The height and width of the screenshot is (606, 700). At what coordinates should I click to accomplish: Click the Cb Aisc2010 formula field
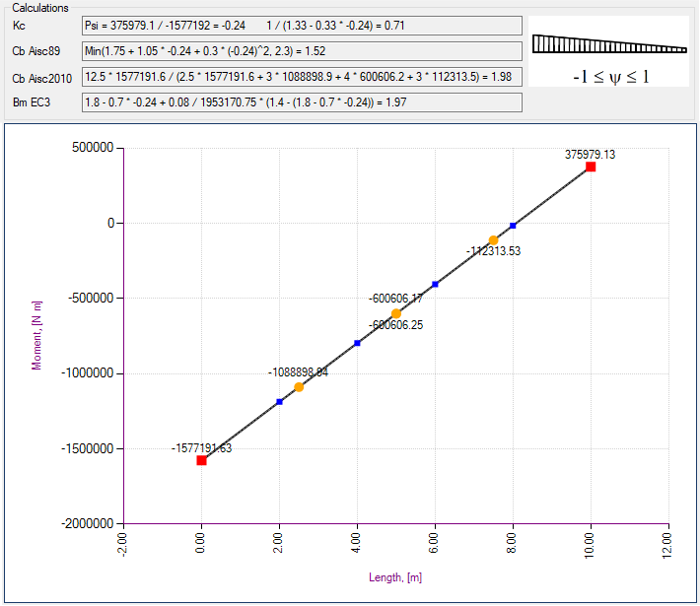[301, 76]
